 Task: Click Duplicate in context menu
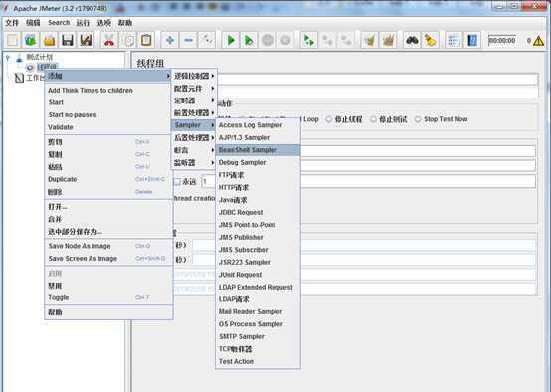click(x=108, y=179)
